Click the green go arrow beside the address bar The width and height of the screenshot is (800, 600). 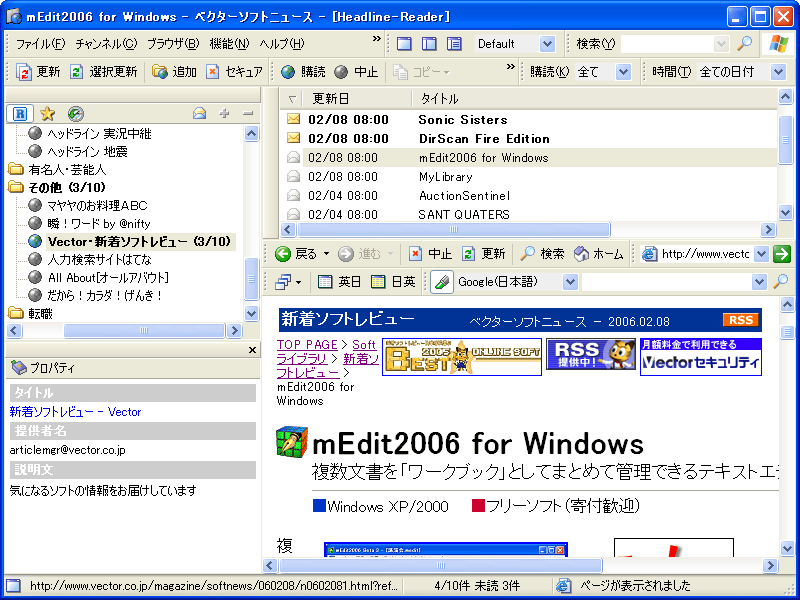782,254
